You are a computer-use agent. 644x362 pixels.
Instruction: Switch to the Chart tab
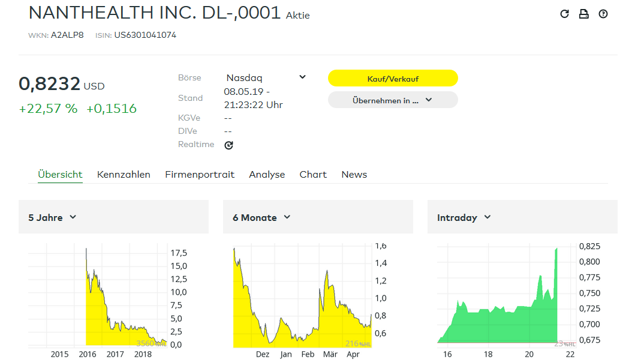click(312, 174)
